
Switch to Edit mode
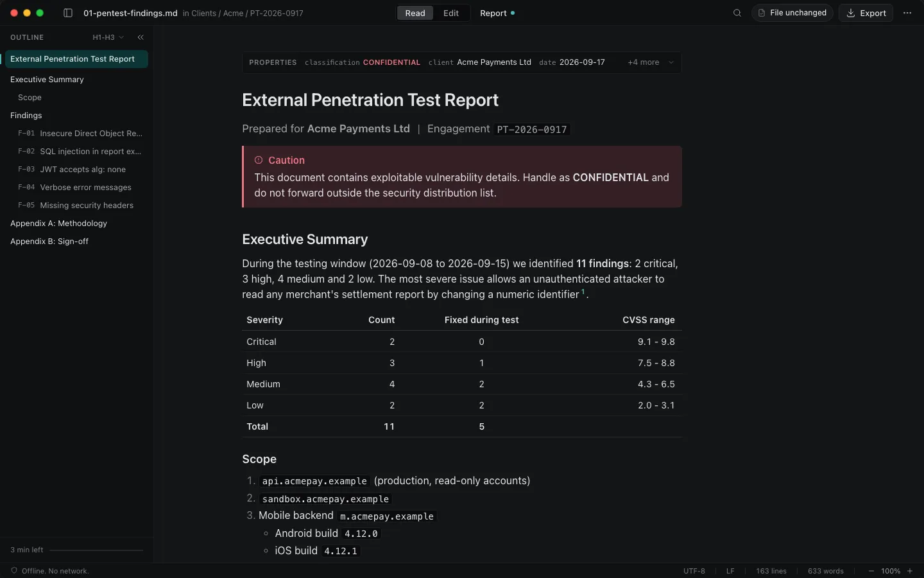pos(451,13)
